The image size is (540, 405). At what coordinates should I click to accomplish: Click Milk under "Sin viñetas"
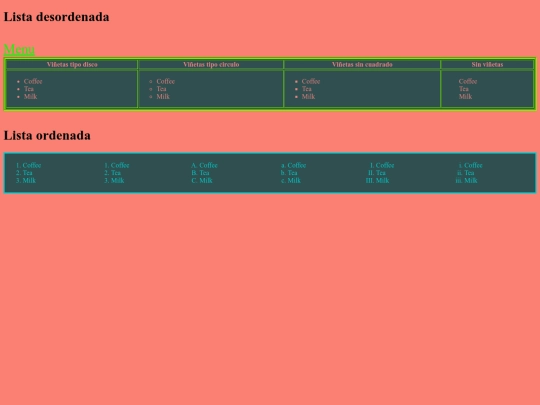click(465, 96)
